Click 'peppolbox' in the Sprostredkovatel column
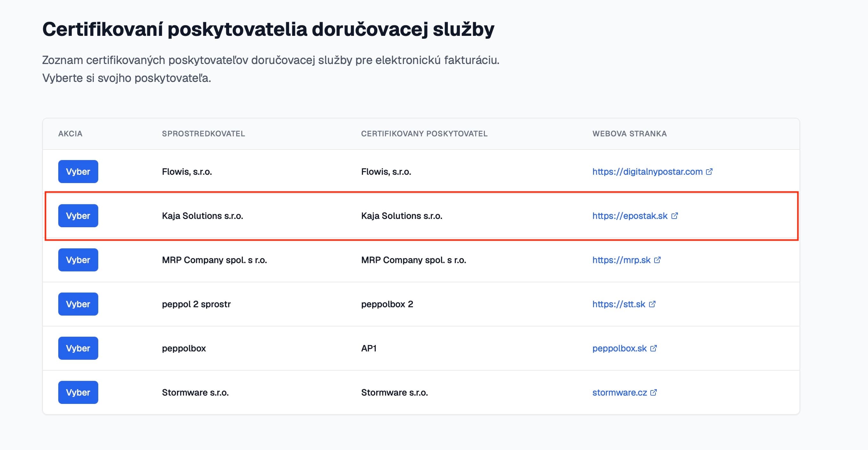Image resolution: width=868 pixels, height=450 pixels. tap(184, 348)
